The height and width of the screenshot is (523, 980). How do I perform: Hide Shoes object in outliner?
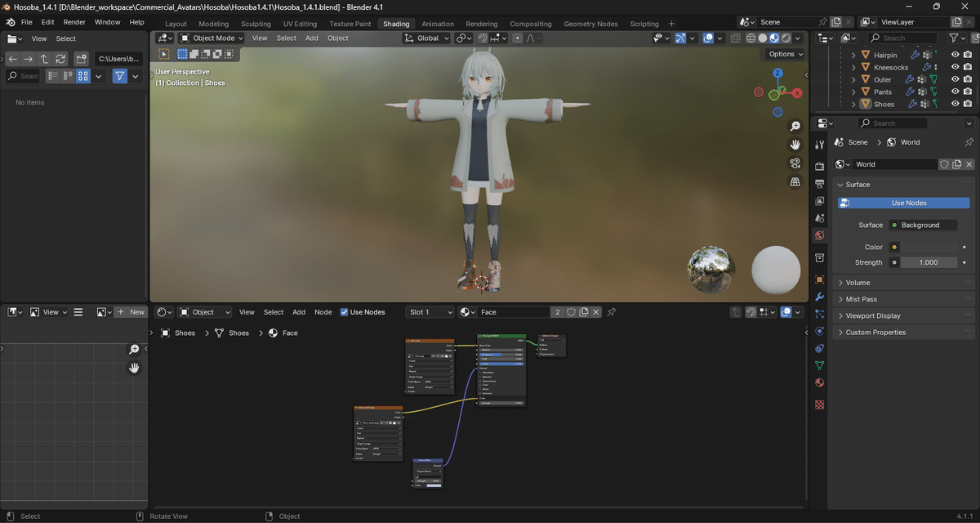point(955,104)
